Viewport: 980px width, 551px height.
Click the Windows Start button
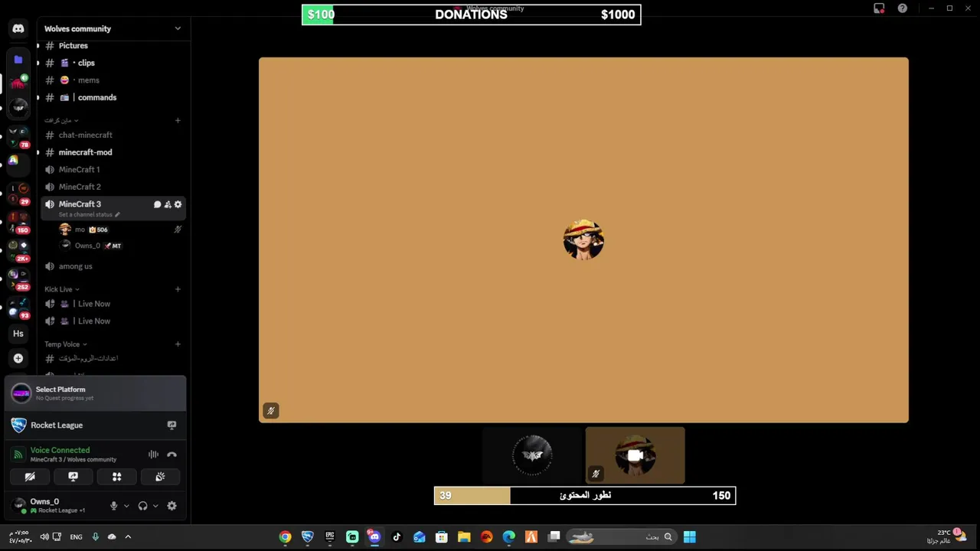[689, 537]
